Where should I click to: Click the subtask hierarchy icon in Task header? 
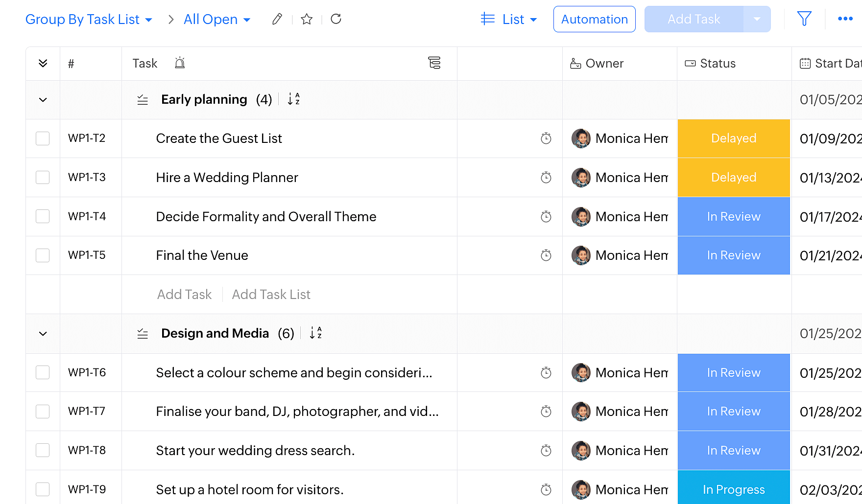click(x=434, y=63)
